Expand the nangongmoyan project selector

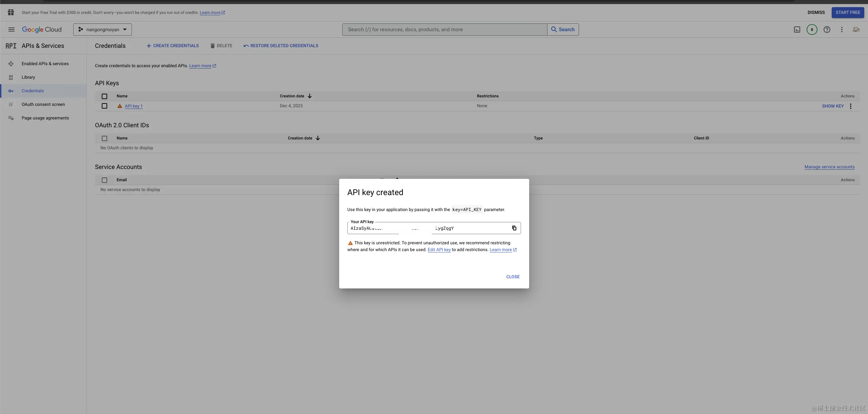click(x=102, y=30)
